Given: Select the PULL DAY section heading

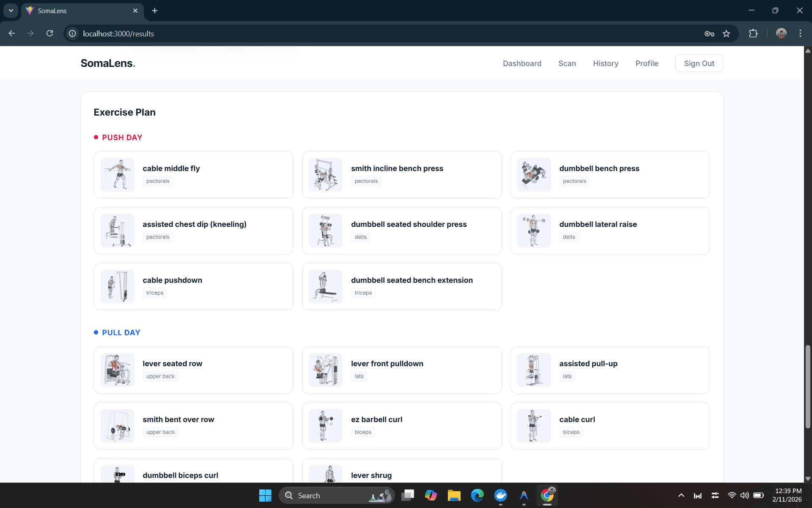Looking at the screenshot, I should pos(121,333).
